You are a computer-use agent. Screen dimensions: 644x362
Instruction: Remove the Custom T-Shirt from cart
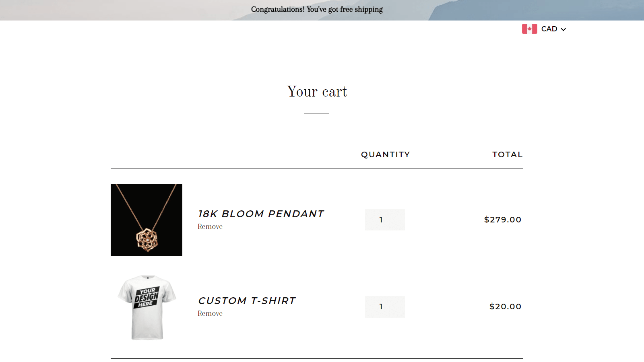[x=210, y=313]
